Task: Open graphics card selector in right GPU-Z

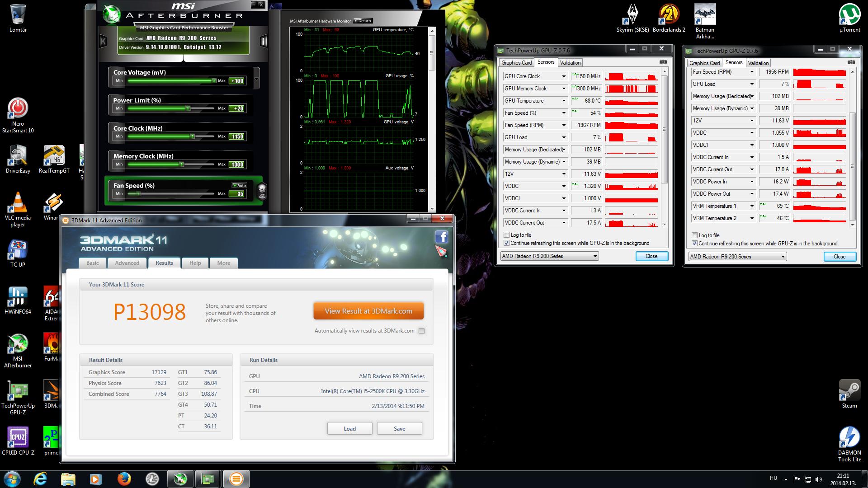Action: [x=737, y=257]
